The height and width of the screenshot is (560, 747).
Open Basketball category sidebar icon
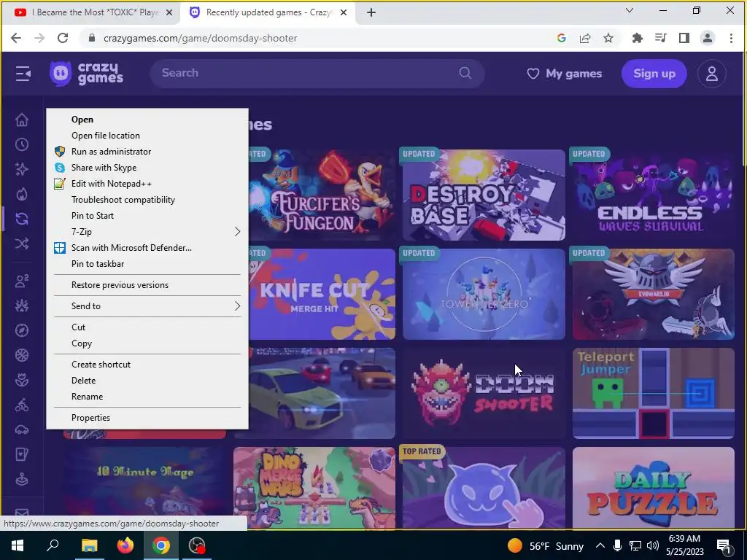(x=22, y=355)
